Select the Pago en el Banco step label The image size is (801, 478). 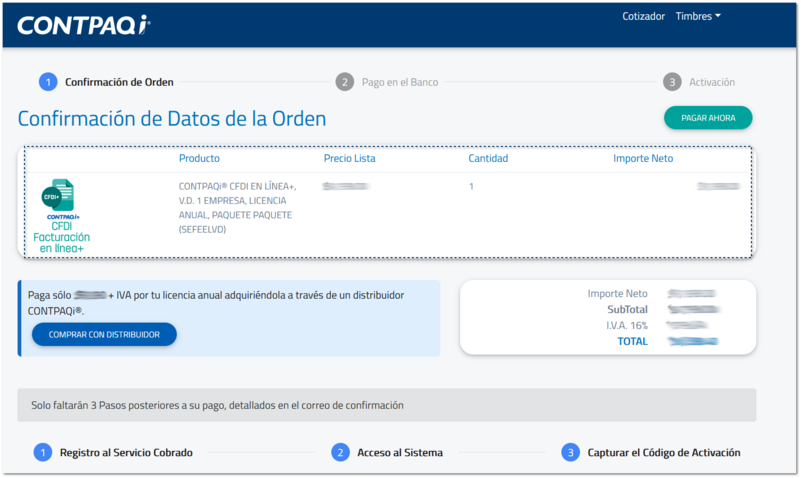(398, 82)
